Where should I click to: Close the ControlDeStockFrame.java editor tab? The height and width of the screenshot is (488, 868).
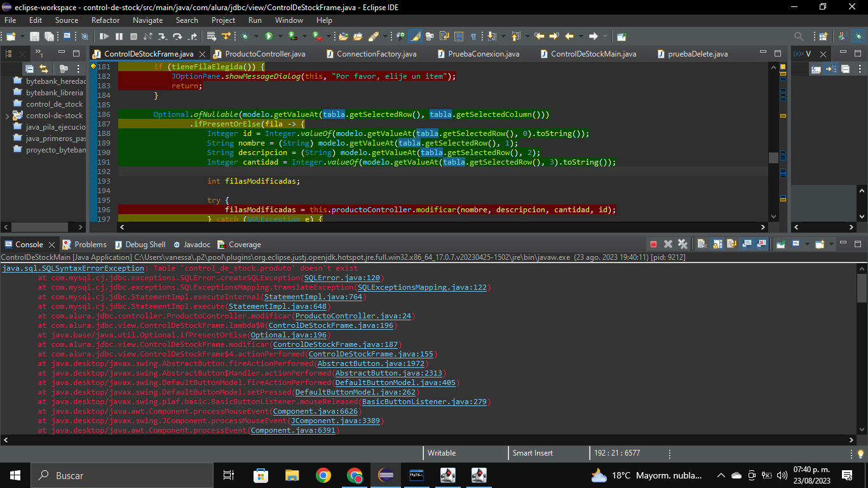[203, 55]
